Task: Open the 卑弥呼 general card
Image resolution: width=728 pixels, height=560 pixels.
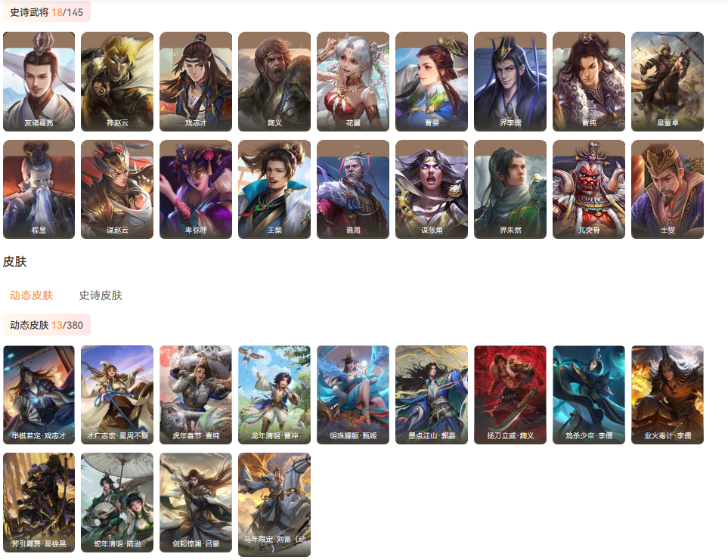Action: click(x=196, y=189)
